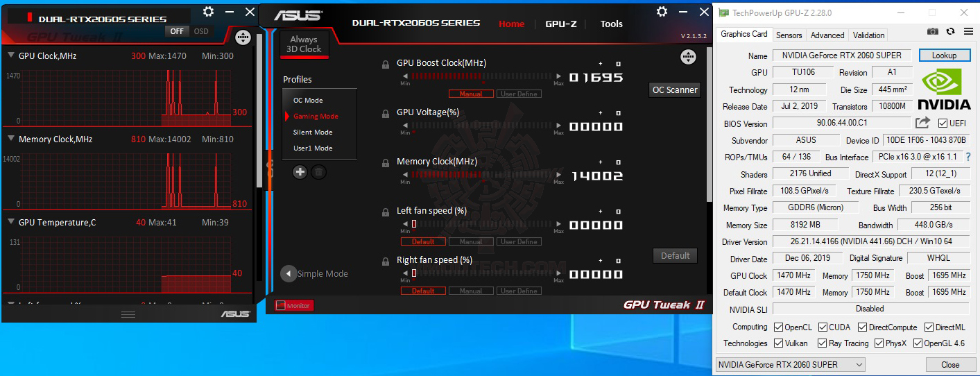Select the User1 Mode profile
Screen dimensions: 980x376
(313, 148)
